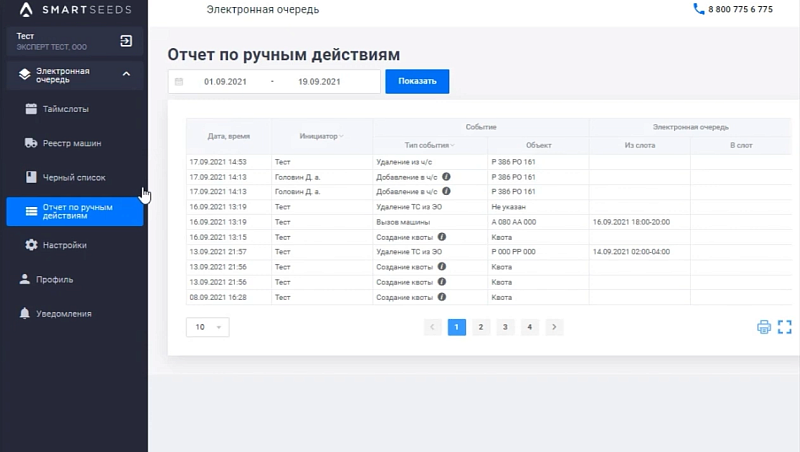Open the rows-per-page dropdown showing 10
Image resolution: width=800 pixels, height=452 pixels.
pyautogui.click(x=208, y=327)
